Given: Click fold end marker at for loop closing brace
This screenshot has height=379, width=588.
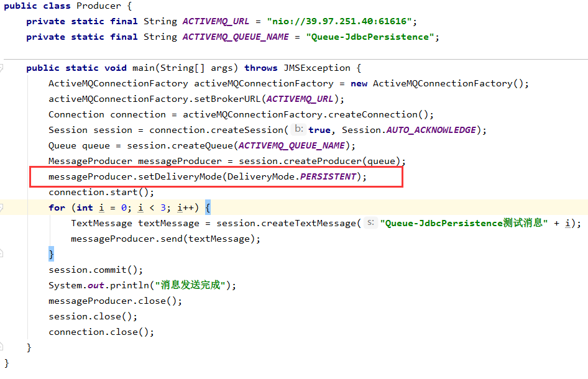Looking at the screenshot, I should click(2, 253).
